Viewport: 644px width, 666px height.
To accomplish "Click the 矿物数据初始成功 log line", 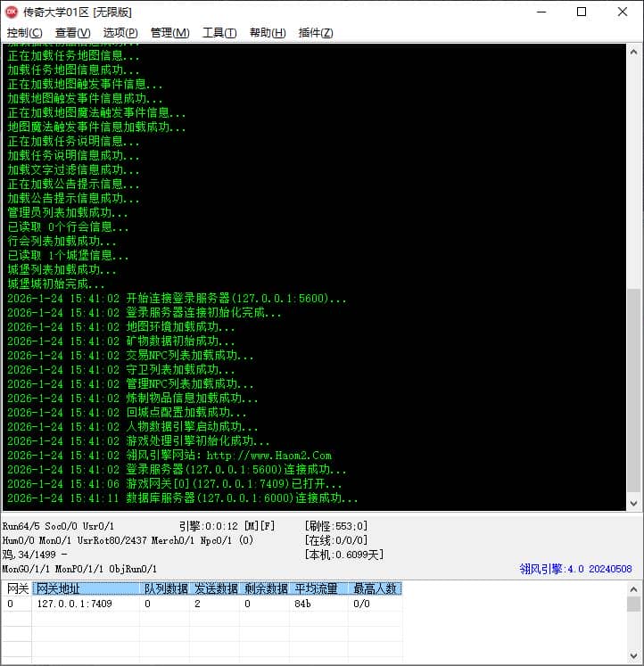I will [120, 341].
